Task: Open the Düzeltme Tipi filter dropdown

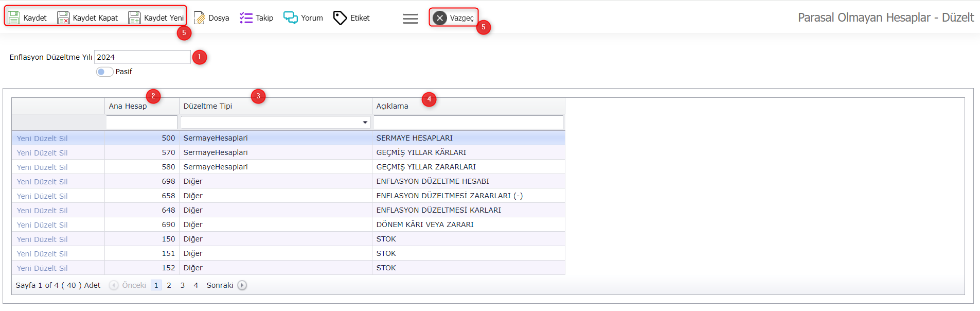Action: click(x=365, y=123)
